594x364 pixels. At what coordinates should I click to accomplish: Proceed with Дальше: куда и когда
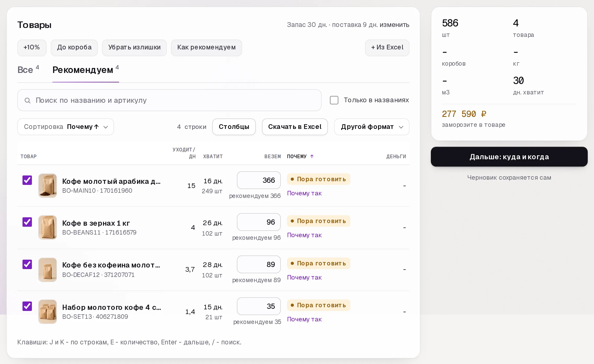tap(509, 157)
